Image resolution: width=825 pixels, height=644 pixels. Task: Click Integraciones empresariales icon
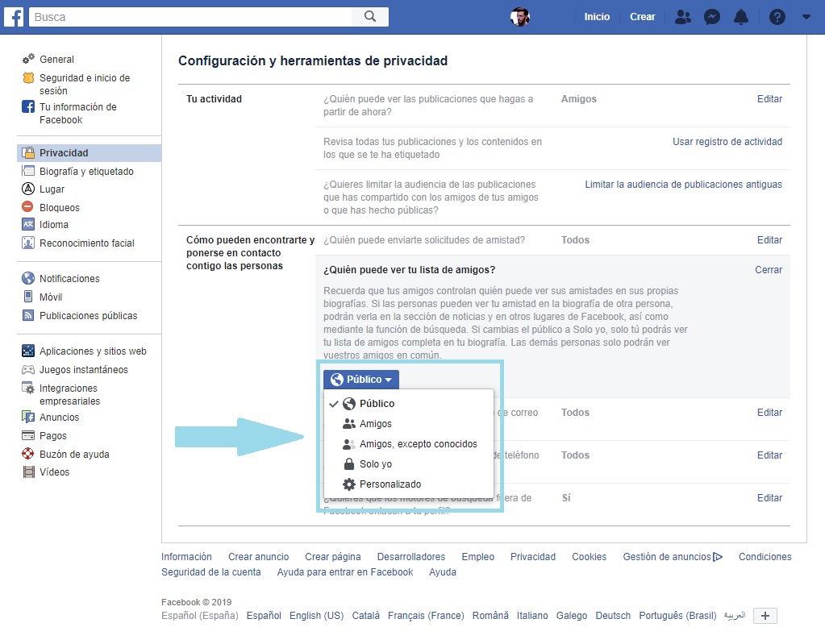pos(28,388)
